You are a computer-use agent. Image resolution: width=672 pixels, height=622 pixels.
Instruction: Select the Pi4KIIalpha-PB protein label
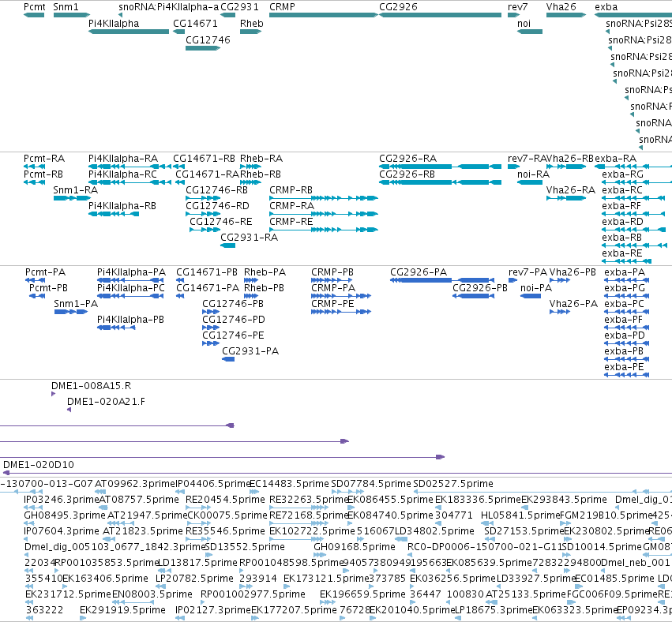click(130, 320)
